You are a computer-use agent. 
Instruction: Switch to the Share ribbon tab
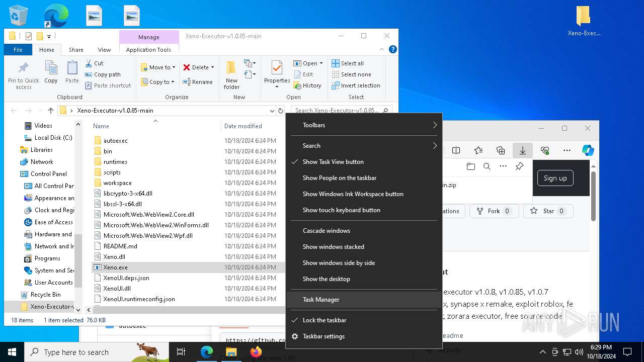(76, 50)
